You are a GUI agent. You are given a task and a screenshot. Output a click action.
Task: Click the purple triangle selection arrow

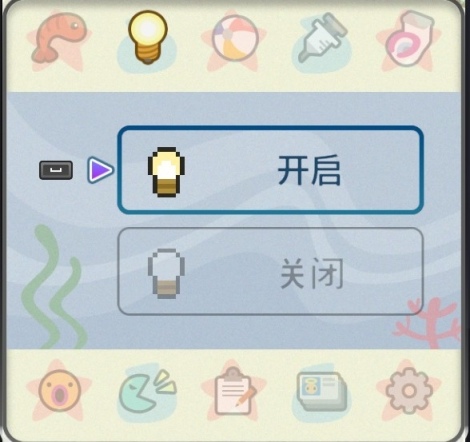click(100, 170)
